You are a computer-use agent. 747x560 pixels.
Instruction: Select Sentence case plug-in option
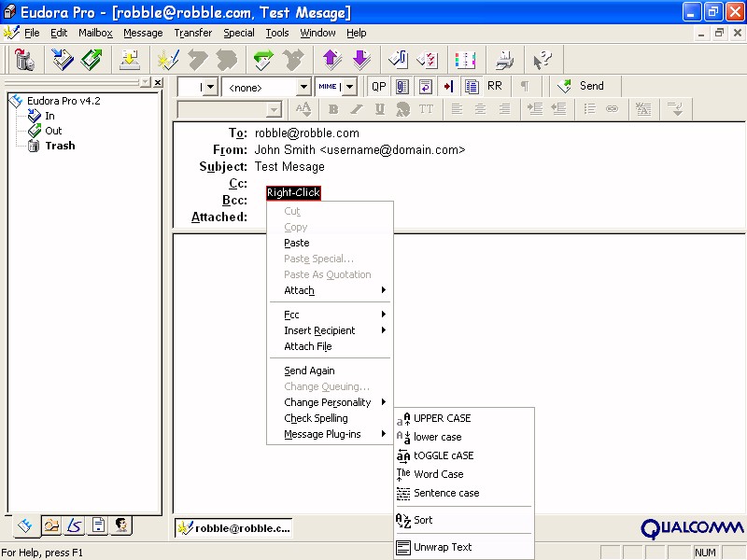click(464, 493)
